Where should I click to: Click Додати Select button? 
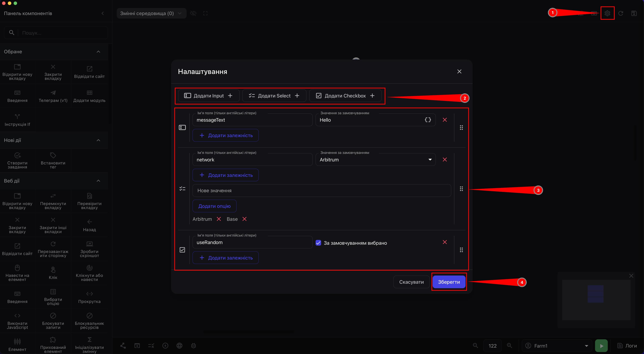274,96
